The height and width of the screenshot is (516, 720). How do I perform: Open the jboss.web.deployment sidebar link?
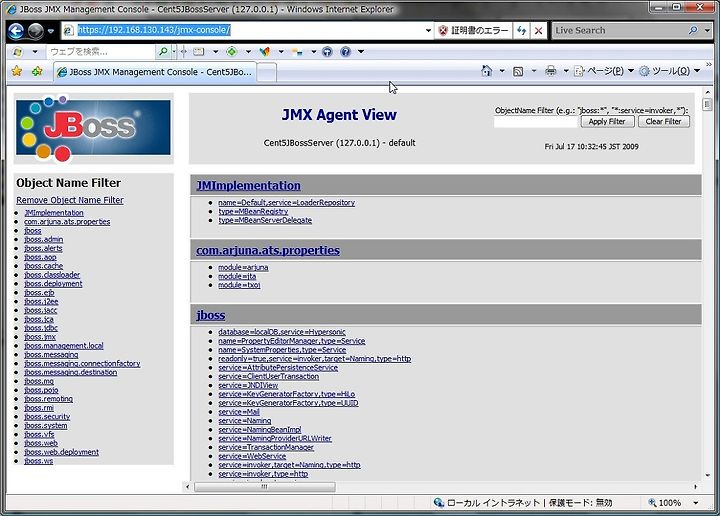pyautogui.click(x=62, y=452)
